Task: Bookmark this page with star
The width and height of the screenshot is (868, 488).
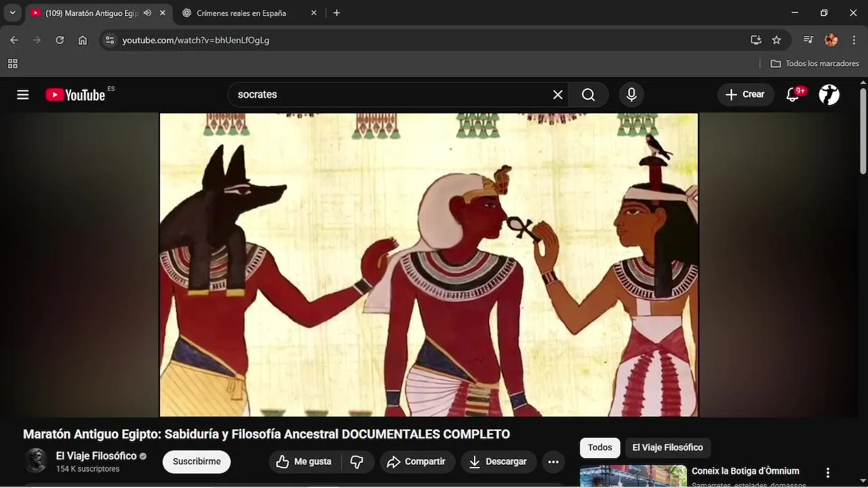Action: click(776, 40)
